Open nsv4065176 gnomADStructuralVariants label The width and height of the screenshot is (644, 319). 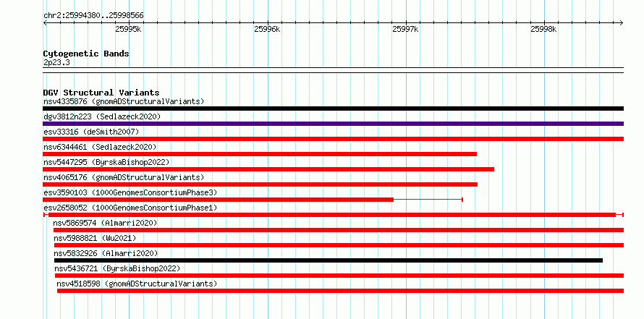point(124,177)
